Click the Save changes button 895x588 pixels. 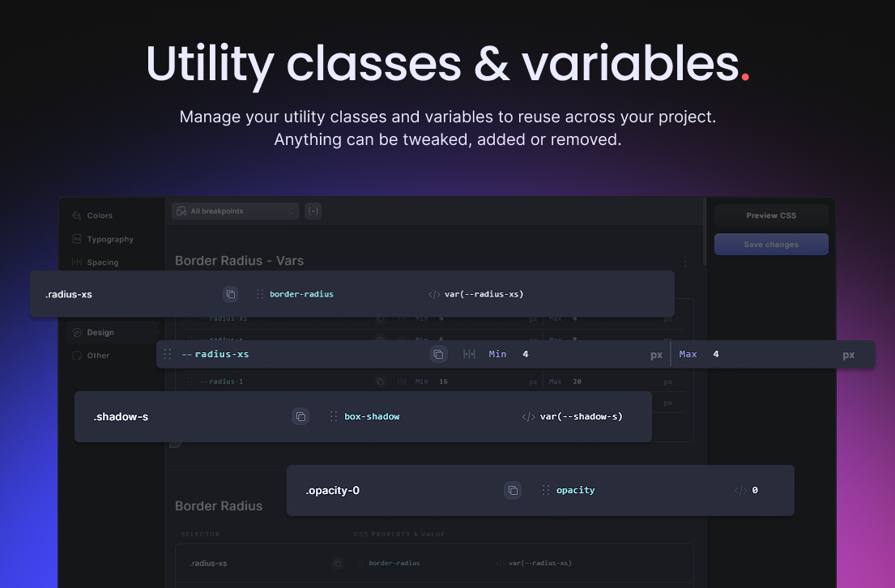pyautogui.click(x=771, y=245)
